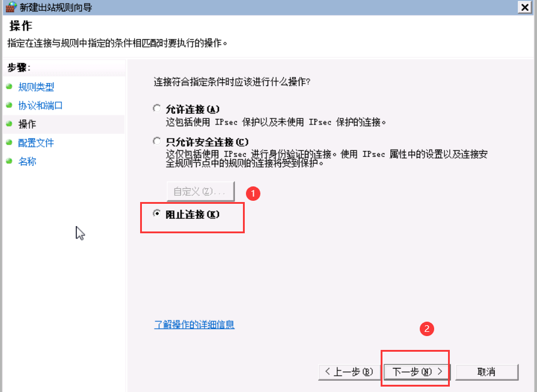Choose 只允许安全连接(C) radio option
This screenshot has height=392, width=537.
pyautogui.click(x=156, y=141)
